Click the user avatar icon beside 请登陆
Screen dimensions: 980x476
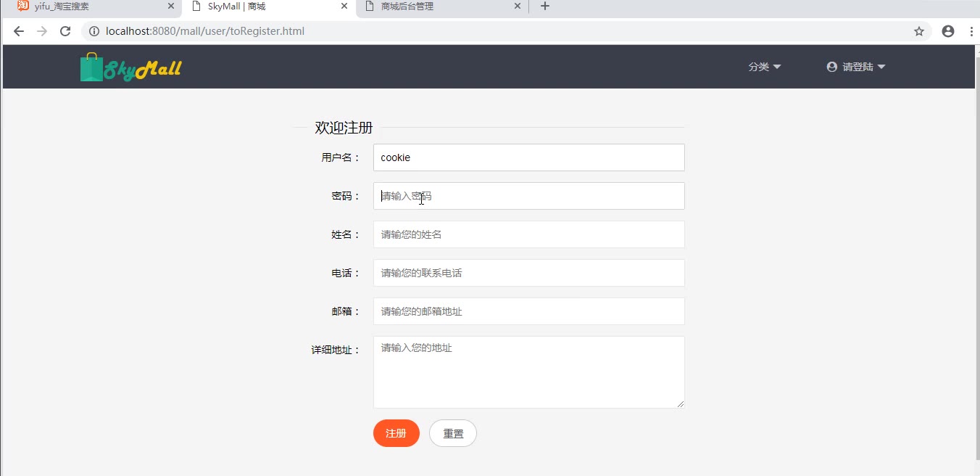click(832, 67)
